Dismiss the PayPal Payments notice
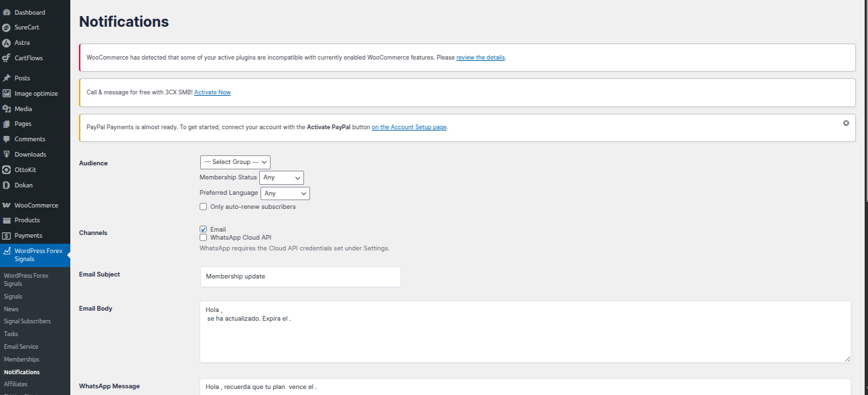Image resolution: width=868 pixels, height=395 pixels. 846,123
